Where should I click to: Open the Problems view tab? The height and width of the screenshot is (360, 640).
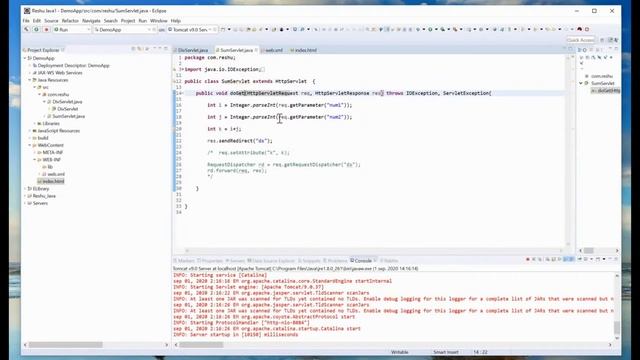coord(337,261)
